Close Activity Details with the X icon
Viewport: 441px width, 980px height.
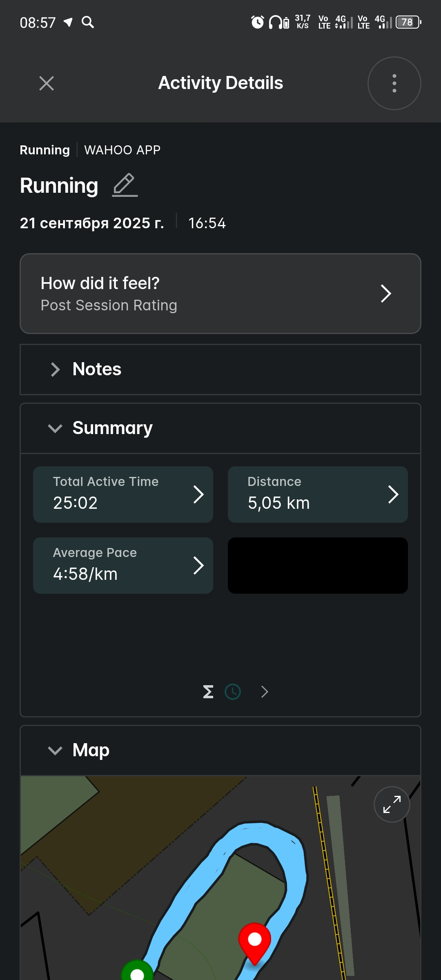(x=47, y=83)
